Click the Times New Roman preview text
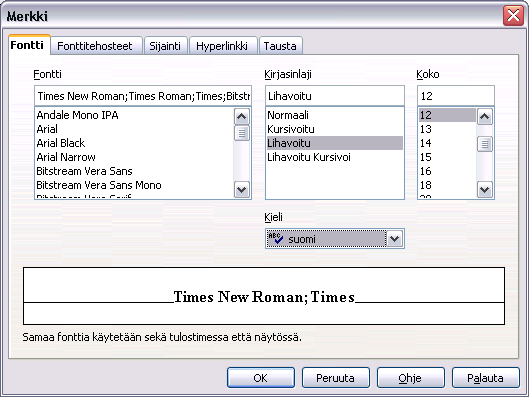 point(264,297)
